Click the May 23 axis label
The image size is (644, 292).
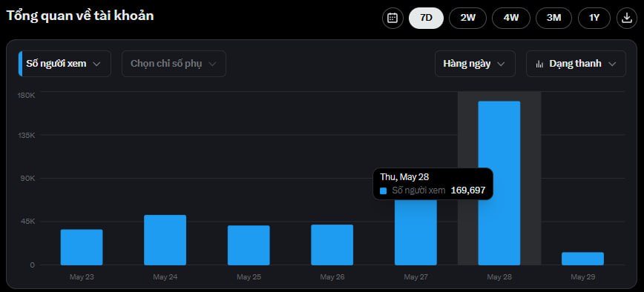pyautogui.click(x=82, y=277)
